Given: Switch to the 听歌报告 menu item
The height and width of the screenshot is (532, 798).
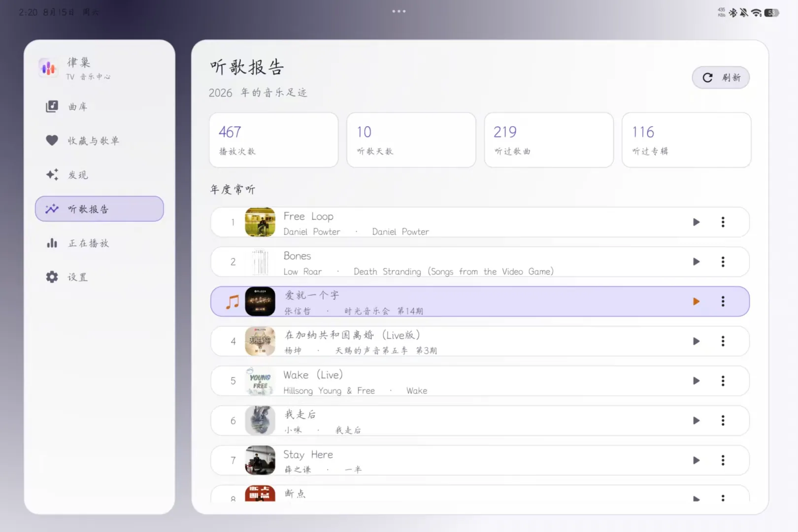Looking at the screenshot, I should coord(100,209).
